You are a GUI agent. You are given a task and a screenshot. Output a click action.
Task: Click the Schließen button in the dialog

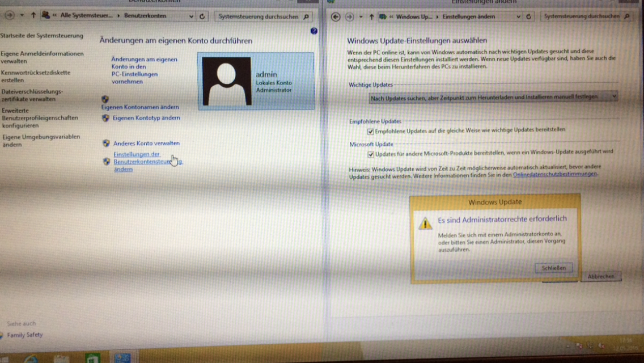tap(553, 268)
